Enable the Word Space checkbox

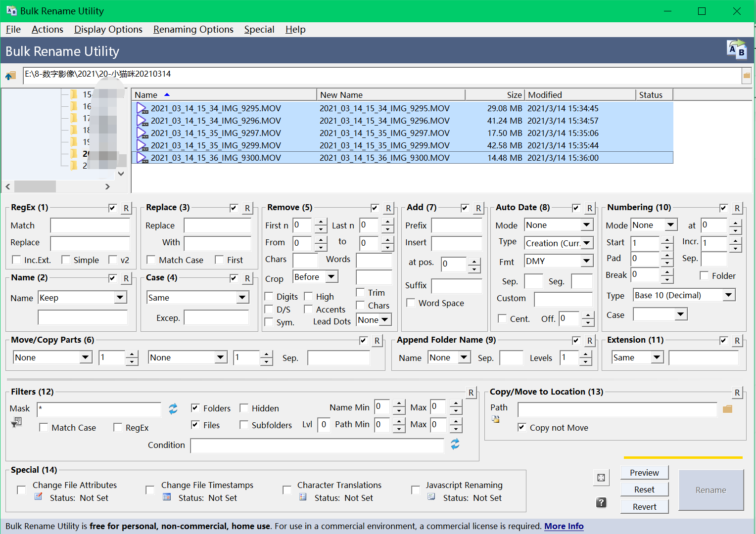411,303
